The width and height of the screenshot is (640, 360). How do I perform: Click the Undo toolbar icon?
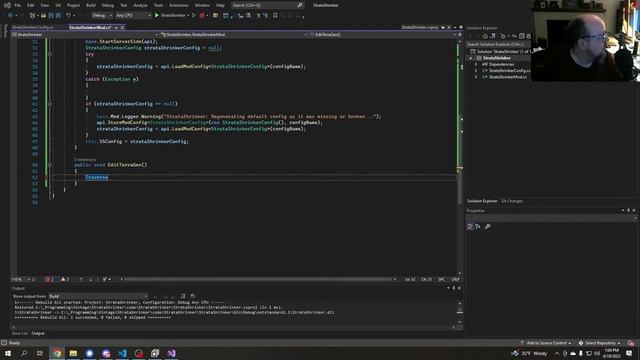(x=68, y=16)
